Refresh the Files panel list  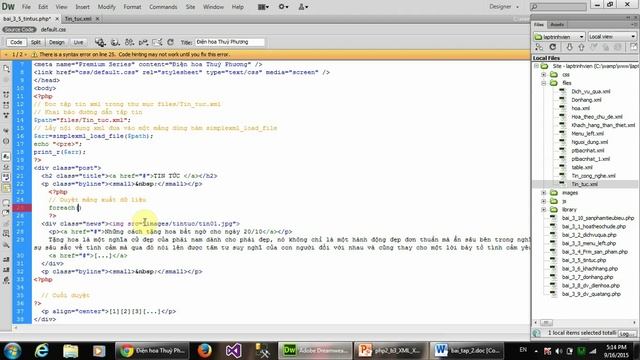point(553,47)
